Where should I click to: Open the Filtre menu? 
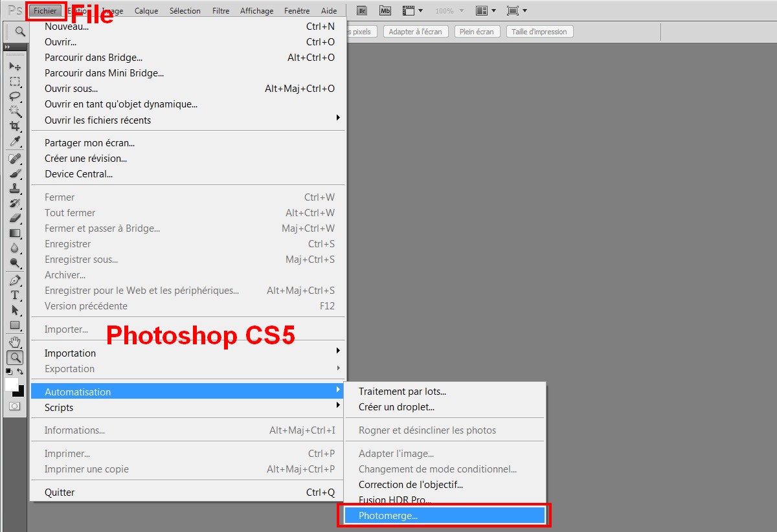tap(221, 11)
